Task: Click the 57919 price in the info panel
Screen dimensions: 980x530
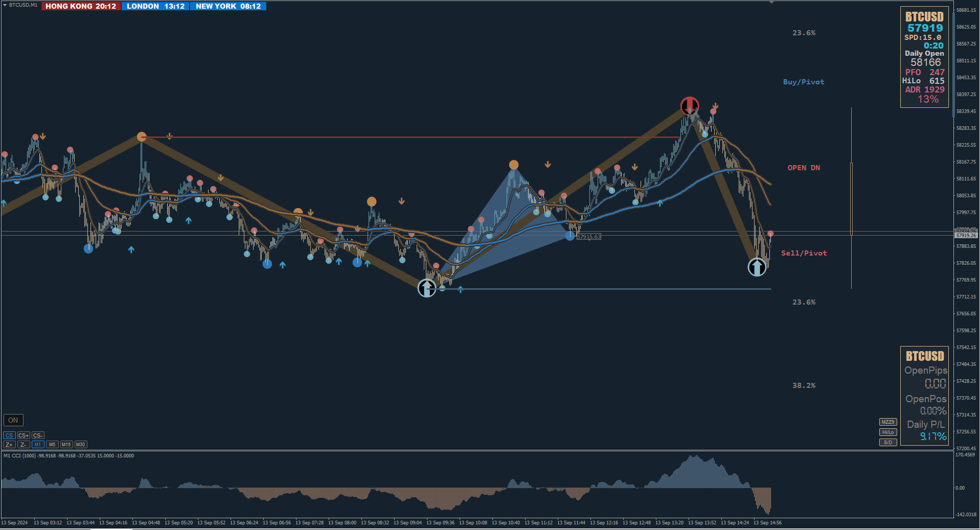Action: (x=925, y=28)
